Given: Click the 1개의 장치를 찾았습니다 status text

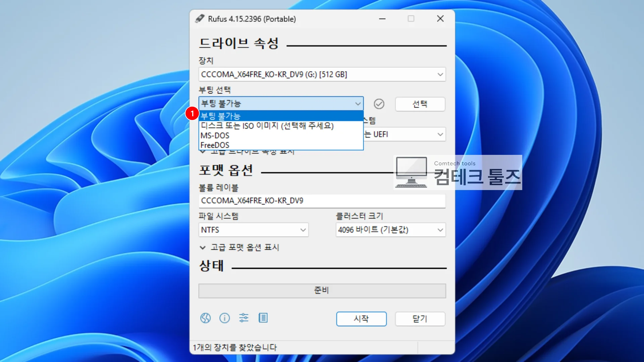Looking at the screenshot, I should pos(235,348).
